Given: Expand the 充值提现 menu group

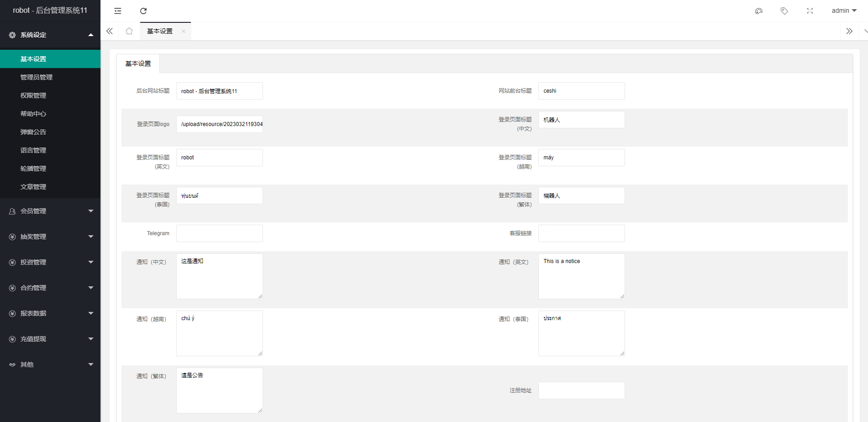Looking at the screenshot, I should click(50, 339).
